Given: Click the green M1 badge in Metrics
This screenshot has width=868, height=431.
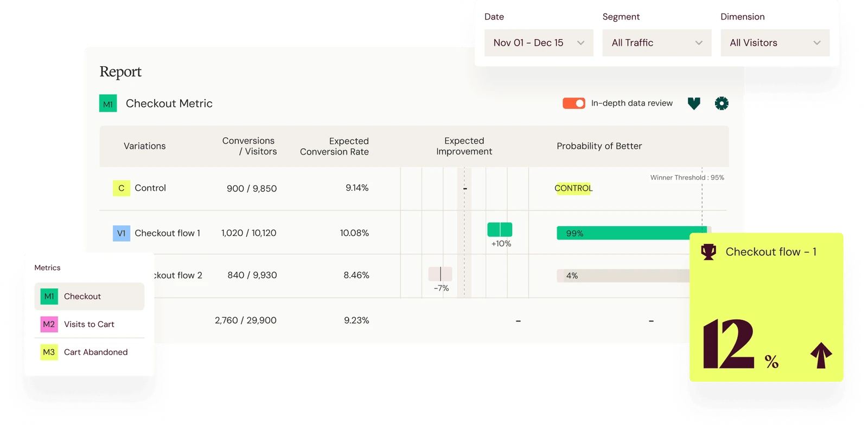Looking at the screenshot, I should coord(49,297).
